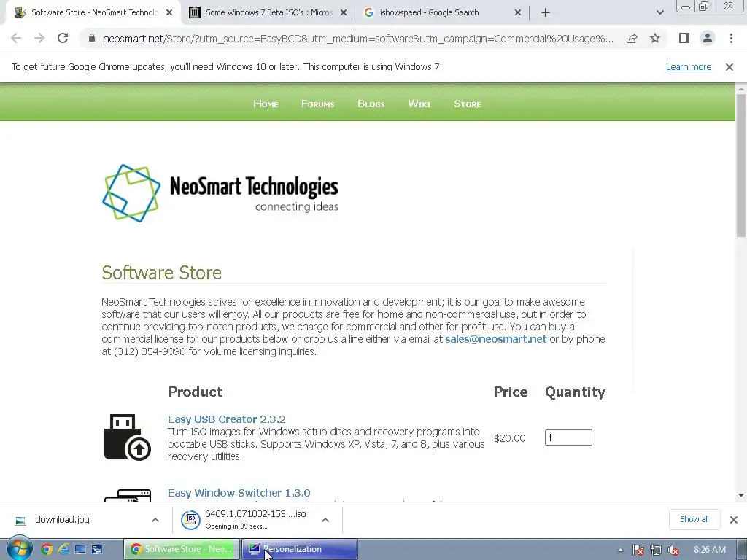Open downloaded download.jpg file
747x560 pixels.
(x=62, y=519)
